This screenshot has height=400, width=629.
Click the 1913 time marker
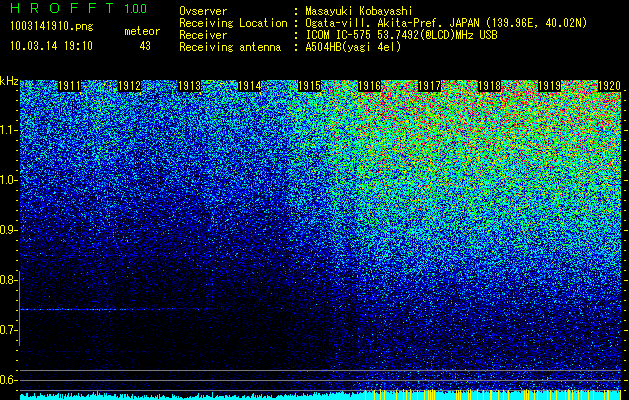point(189,86)
